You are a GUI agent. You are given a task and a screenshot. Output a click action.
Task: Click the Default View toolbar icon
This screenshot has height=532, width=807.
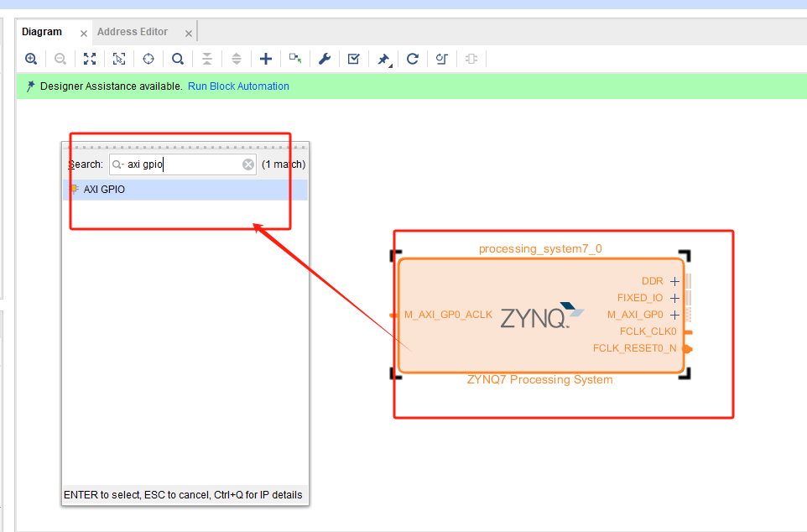[x=441, y=59]
